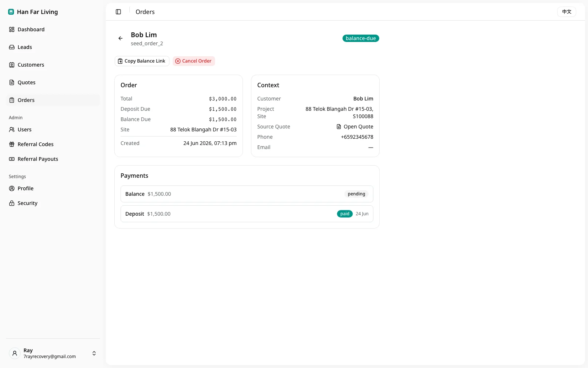Open Profile settings
Screen dimensions: 588x368
click(53, 188)
